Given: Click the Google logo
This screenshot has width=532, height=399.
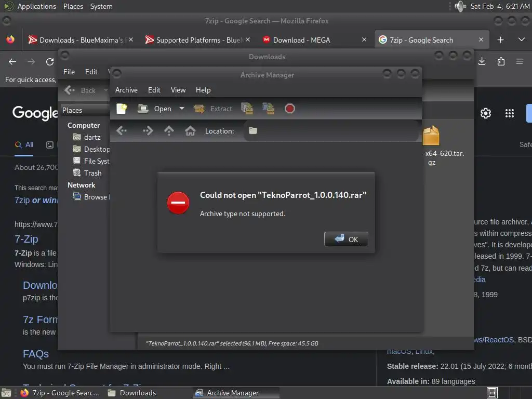Looking at the screenshot, I should pyautogui.click(x=35, y=113).
